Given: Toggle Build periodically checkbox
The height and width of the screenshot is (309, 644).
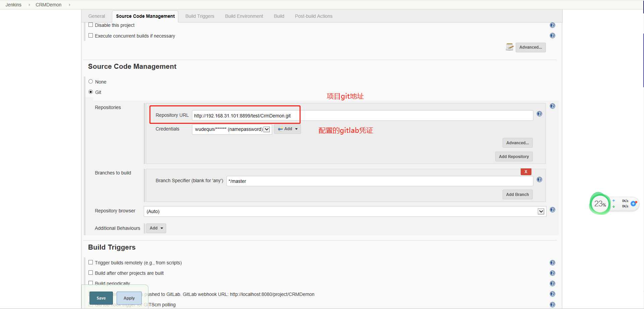Looking at the screenshot, I should click(90, 283).
